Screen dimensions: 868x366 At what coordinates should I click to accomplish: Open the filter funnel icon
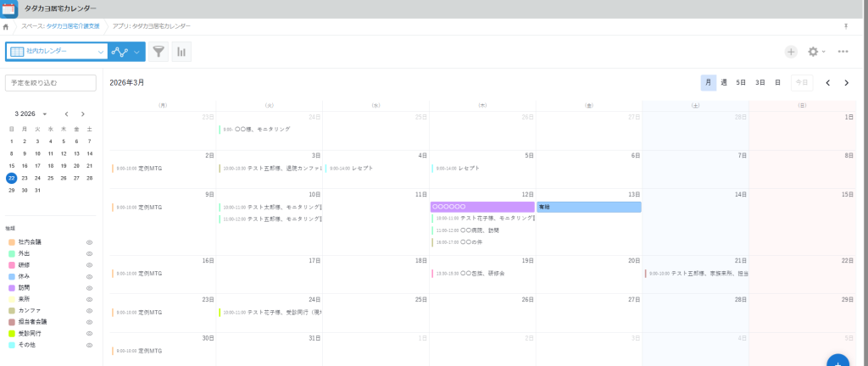click(159, 52)
